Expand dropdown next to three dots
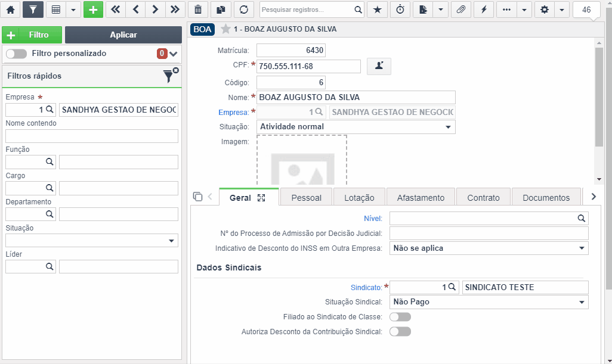 [x=524, y=10]
